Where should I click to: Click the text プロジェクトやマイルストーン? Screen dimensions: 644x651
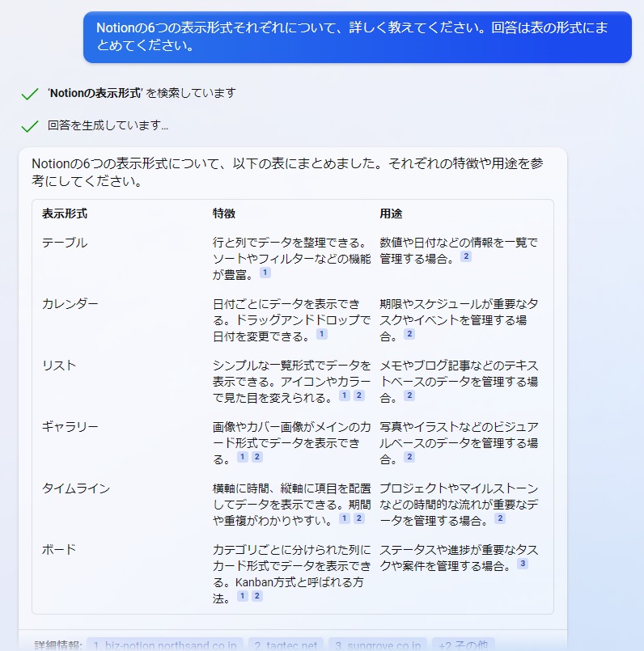coord(459,488)
